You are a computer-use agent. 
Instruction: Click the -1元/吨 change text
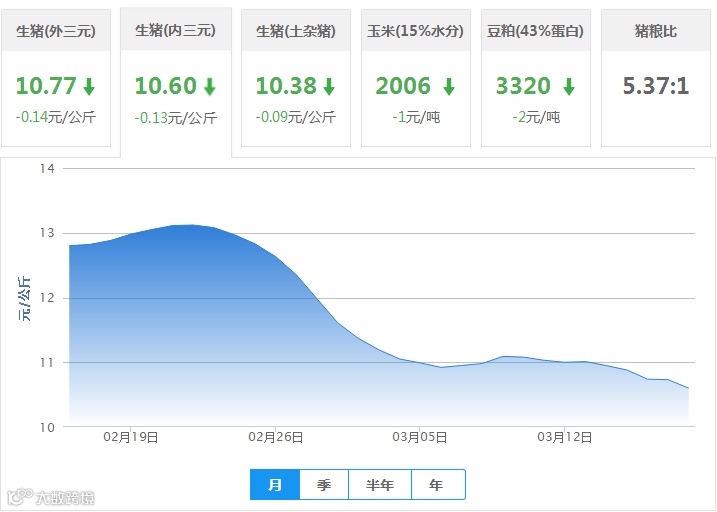pyautogui.click(x=416, y=117)
